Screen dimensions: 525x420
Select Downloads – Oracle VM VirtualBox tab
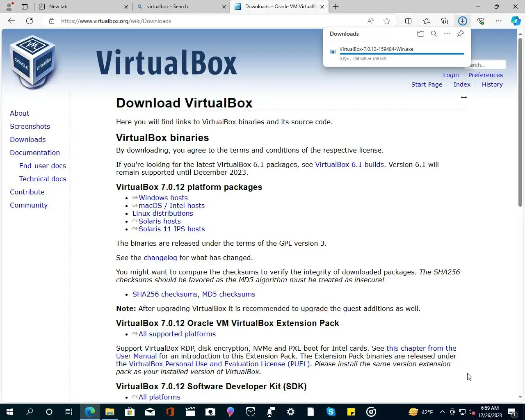click(279, 7)
